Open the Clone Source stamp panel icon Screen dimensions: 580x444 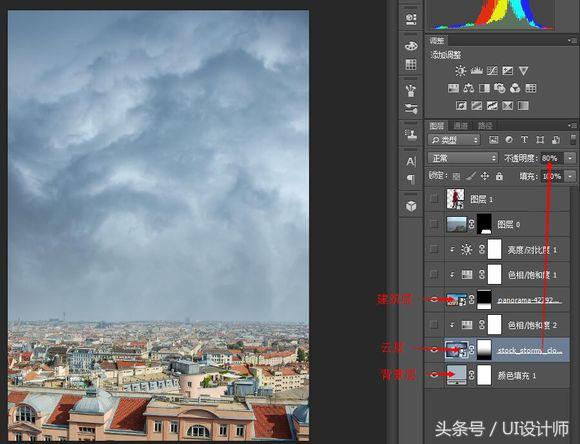(x=411, y=135)
